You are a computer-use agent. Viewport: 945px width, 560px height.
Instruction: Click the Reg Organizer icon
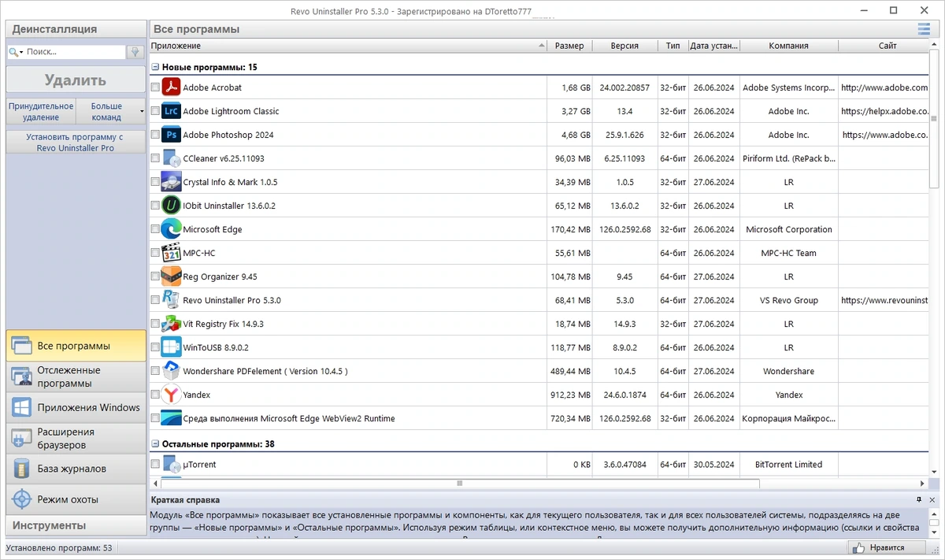pos(171,276)
